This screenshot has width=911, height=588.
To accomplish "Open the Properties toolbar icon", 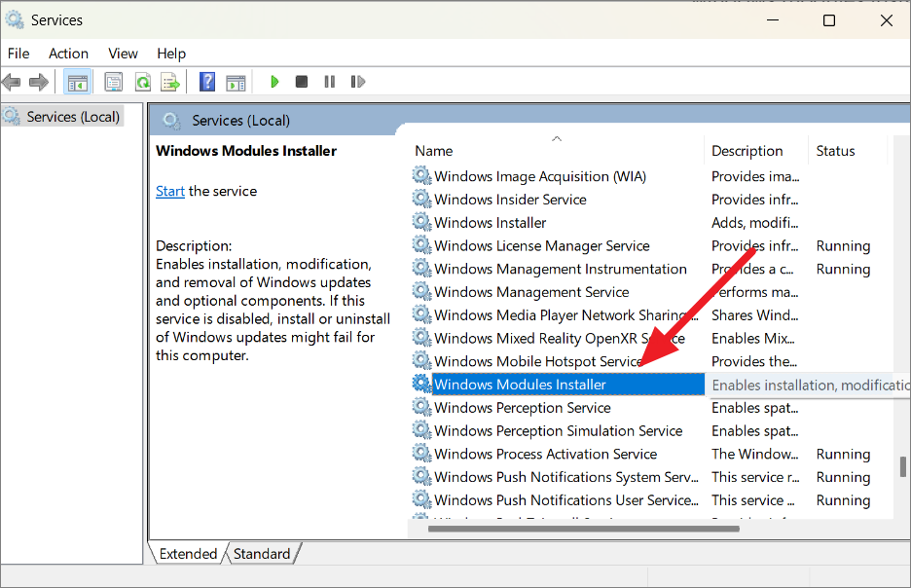I will [113, 82].
